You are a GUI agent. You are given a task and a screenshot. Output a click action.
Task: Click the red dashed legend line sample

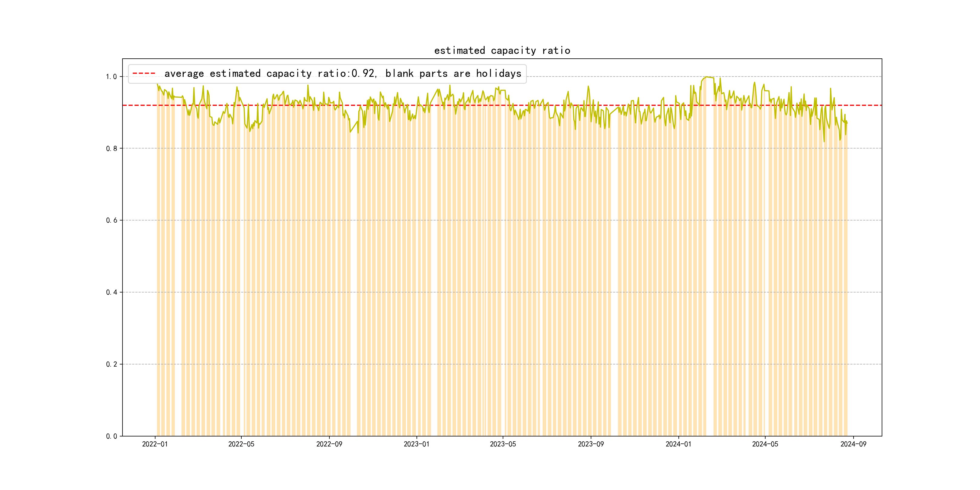(x=144, y=73)
